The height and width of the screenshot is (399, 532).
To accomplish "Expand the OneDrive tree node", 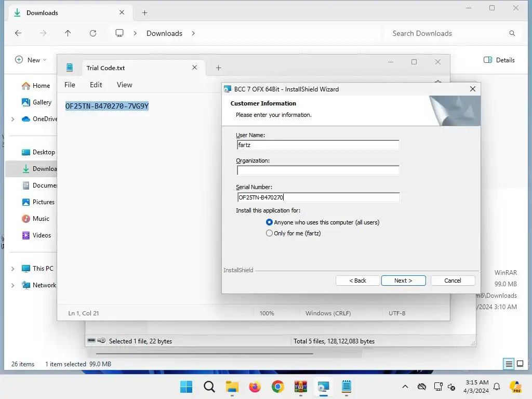I will tap(13, 119).
